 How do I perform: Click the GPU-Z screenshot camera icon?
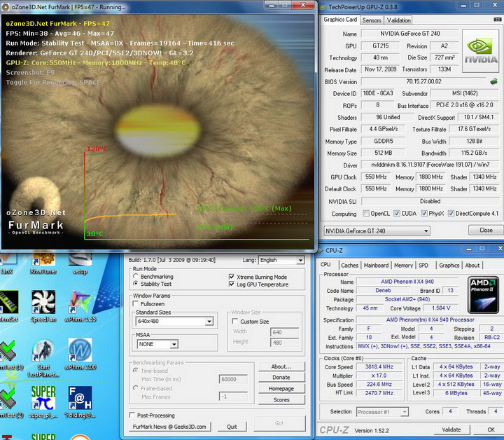497,20
